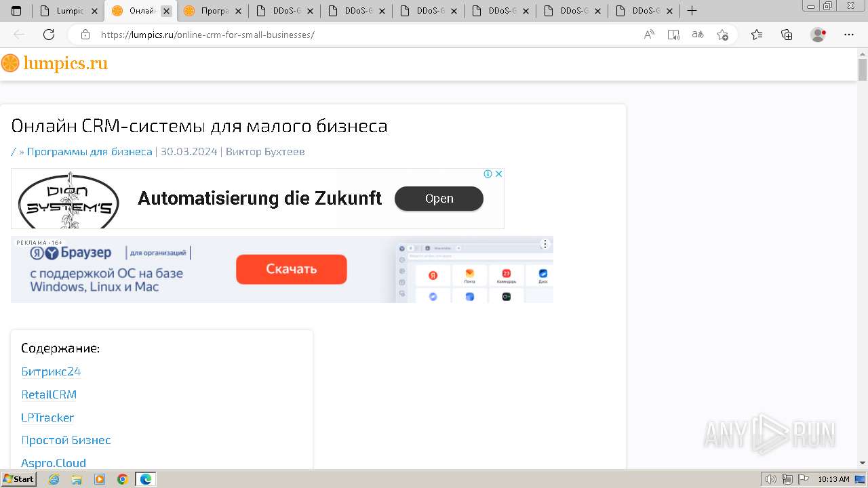Jump to LPTracker section
The height and width of the screenshot is (488, 868).
(x=47, y=418)
